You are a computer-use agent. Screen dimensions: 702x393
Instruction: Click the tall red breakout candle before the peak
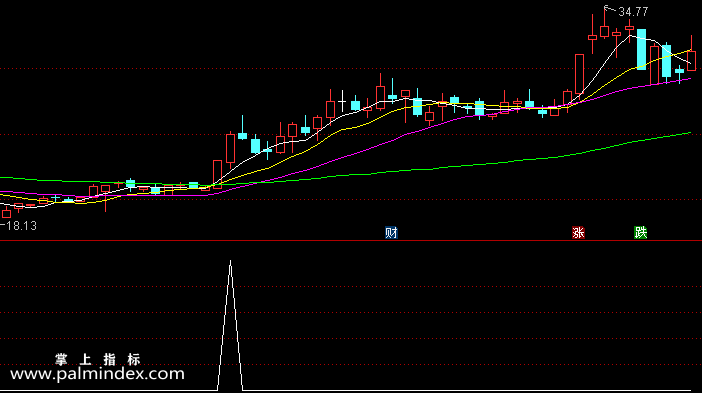click(579, 74)
